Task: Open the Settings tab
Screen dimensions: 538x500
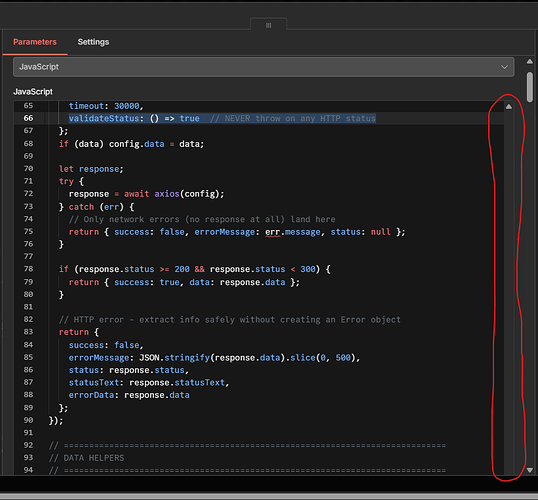Action: [x=93, y=42]
